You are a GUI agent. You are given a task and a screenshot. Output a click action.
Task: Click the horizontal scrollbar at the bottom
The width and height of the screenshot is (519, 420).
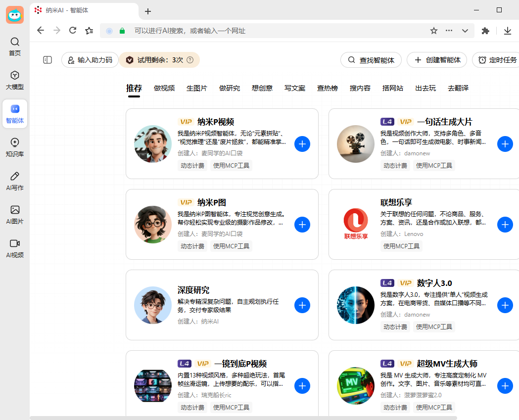(243, 418)
